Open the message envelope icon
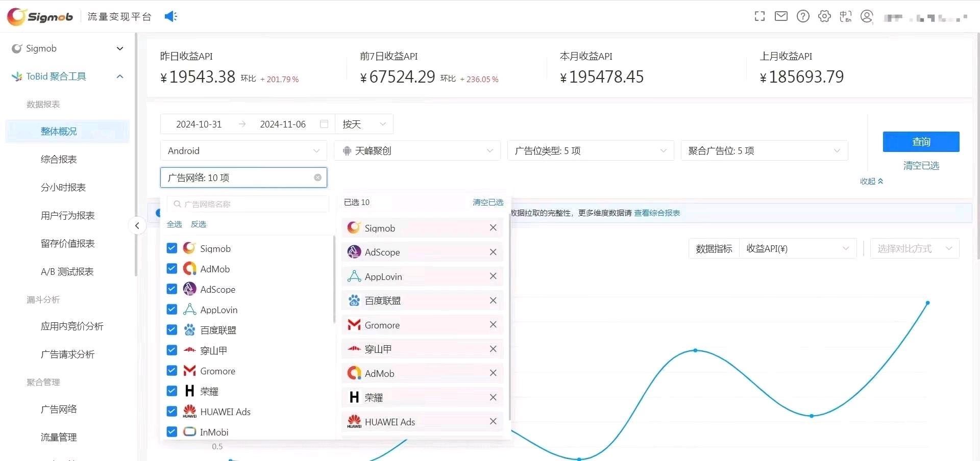980x461 pixels. click(781, 16)
